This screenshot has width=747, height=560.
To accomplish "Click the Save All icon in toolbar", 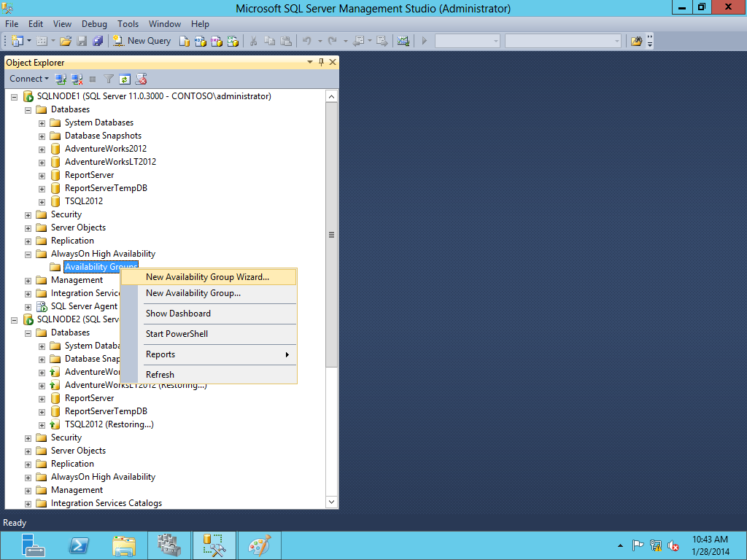I will coord(98,41).
